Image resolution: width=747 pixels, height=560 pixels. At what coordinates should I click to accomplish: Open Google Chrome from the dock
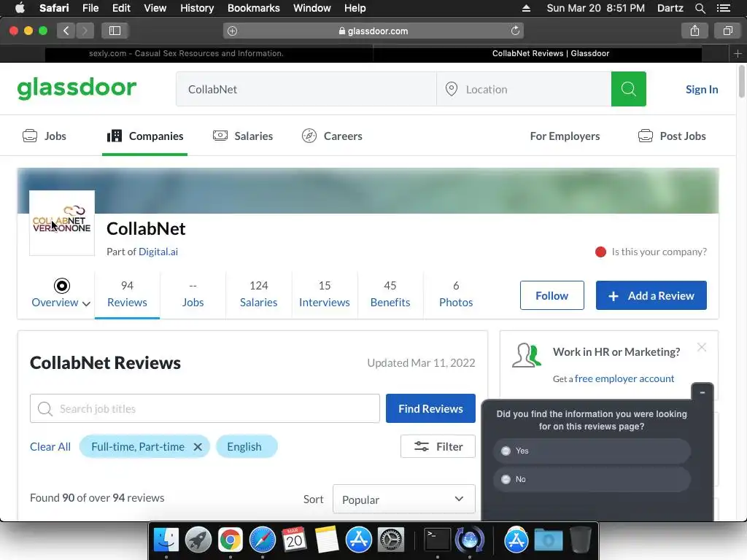click(x=230, y=540)
